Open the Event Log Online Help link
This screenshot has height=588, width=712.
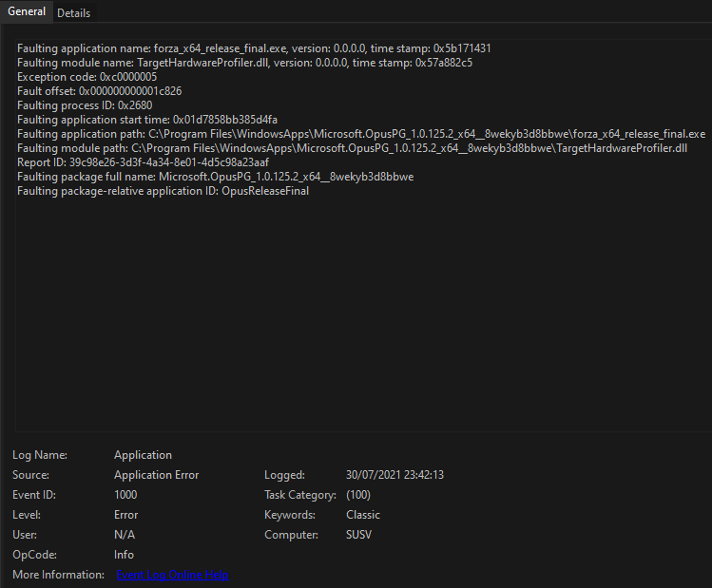tap(173, 575)
